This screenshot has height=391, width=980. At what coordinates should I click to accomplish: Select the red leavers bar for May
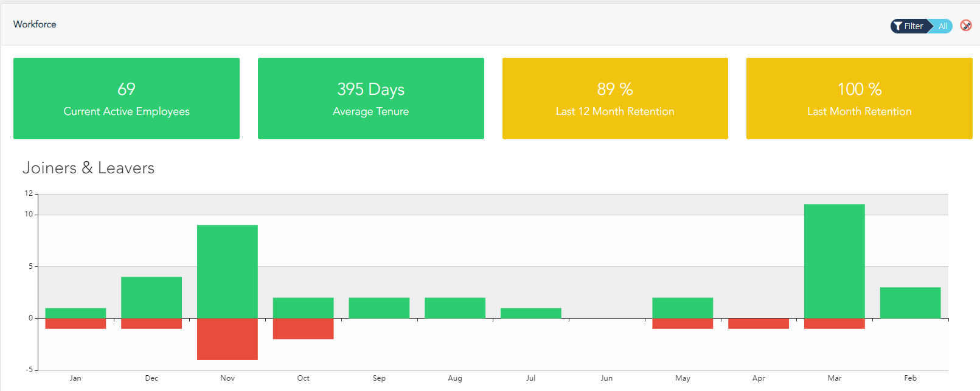(x=683, y=324)
